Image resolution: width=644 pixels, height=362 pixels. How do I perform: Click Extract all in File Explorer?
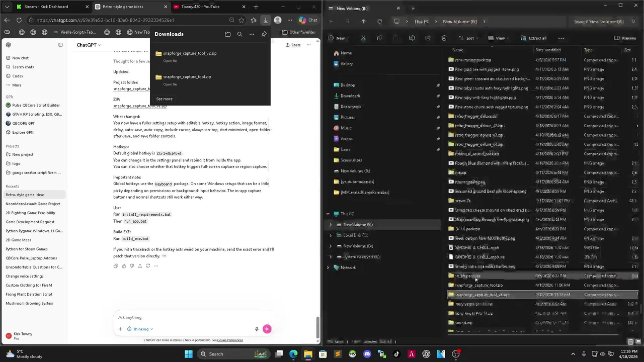pos(533,38)
